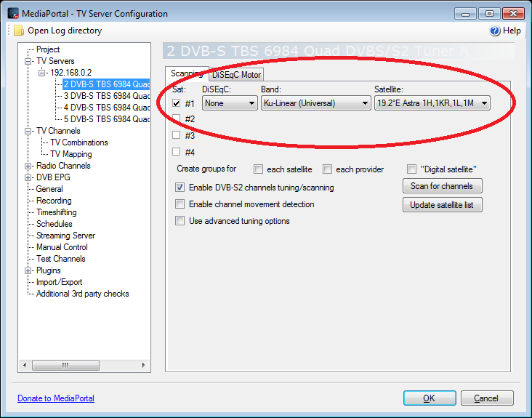Image resolution: width=532 pixels, height=418 pixels.
Task: Open the DiSEqC dropdown set to None
Action: pyautogui.click(x=230, y=103)
